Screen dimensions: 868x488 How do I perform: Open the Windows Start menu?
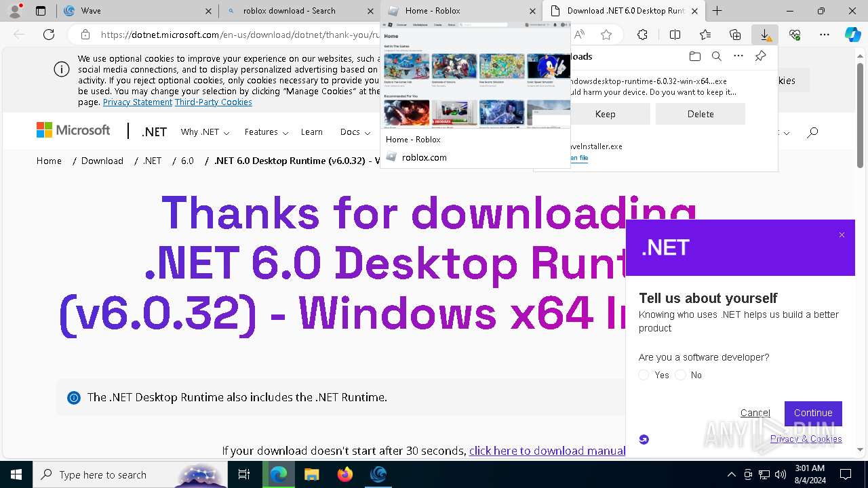coord(16,474)
